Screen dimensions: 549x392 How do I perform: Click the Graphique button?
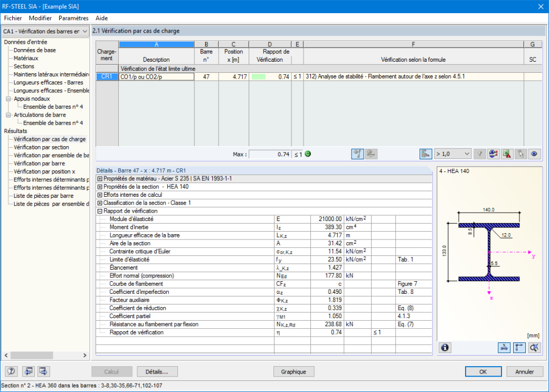coord(294,372)
